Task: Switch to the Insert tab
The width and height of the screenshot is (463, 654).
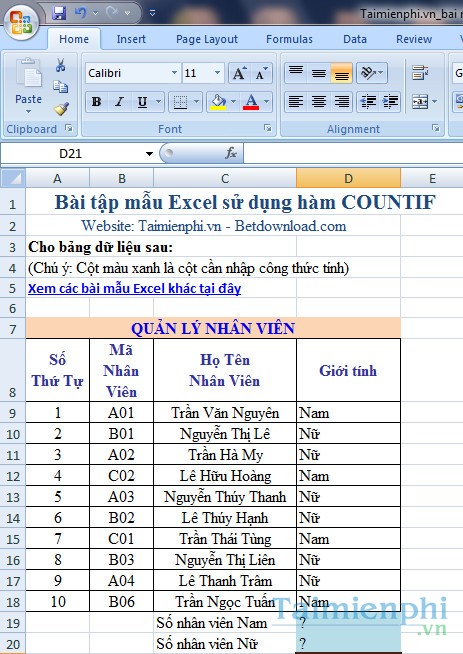Action: click(x=131, y=39)
